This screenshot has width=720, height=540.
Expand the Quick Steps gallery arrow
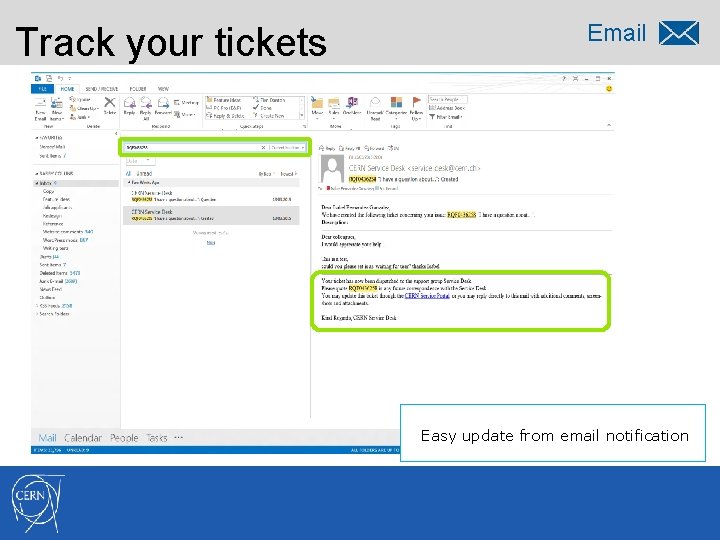[302, 116]
